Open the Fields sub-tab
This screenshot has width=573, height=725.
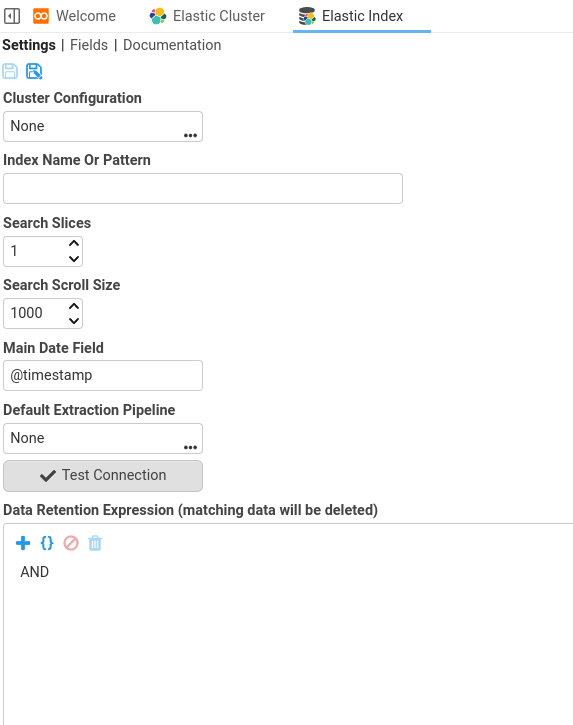[x=89, y=45]
